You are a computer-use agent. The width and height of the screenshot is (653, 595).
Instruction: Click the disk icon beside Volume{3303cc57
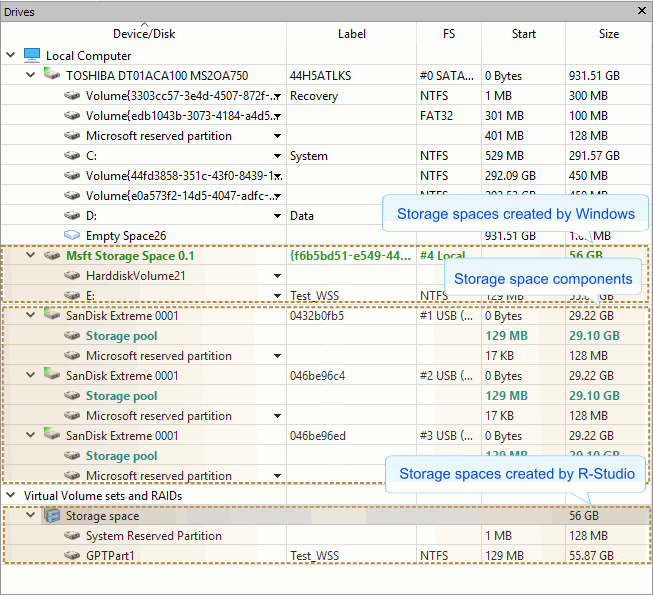[x=72, y=96]
